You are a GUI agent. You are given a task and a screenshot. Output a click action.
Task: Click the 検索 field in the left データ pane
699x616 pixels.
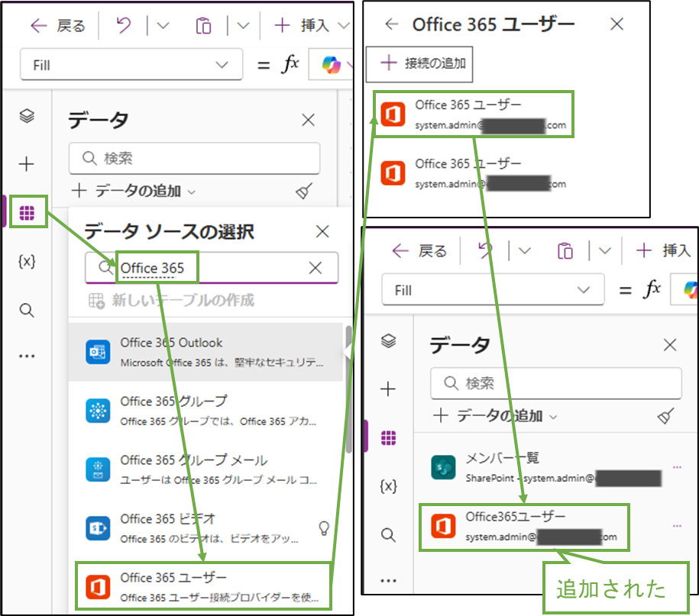(194, 158)
